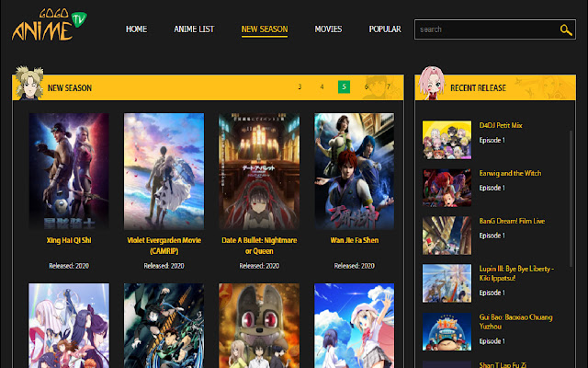The width and height of the screenshot is (588, 368).
Task: Click the NEW SEASON panel header text
Action: point(70,88)
